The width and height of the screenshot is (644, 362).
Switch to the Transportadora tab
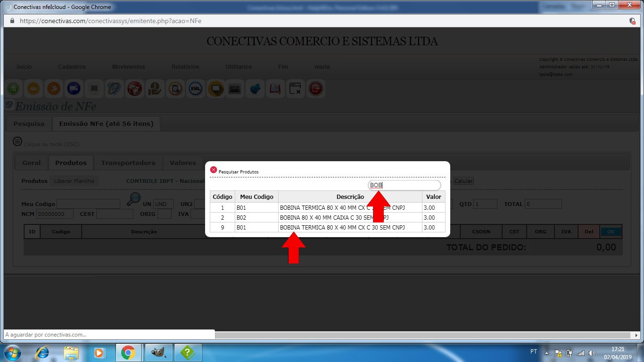pyautogui.click(x=128, y=163)
